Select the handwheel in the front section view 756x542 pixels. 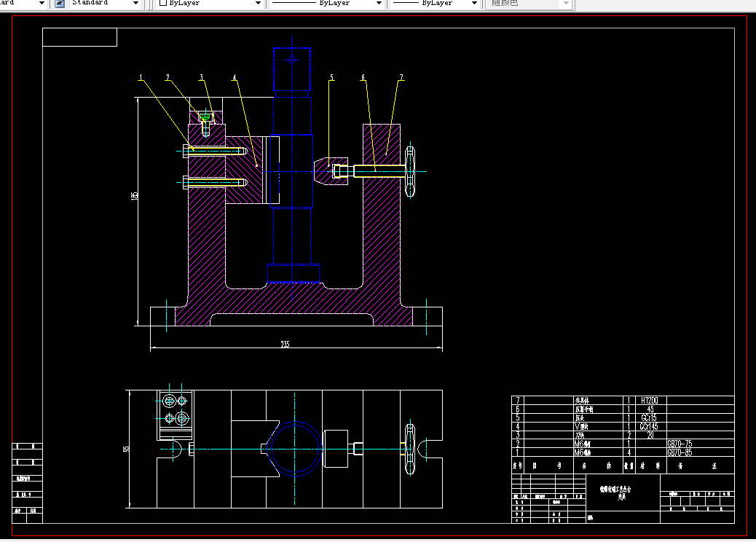410,171
